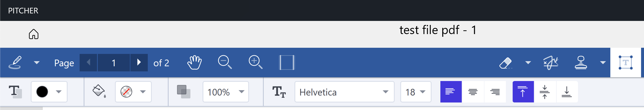Viewport: 644px width, 110px height.
Task: Open the font size 18 dropdown
Action: [416, 92]
